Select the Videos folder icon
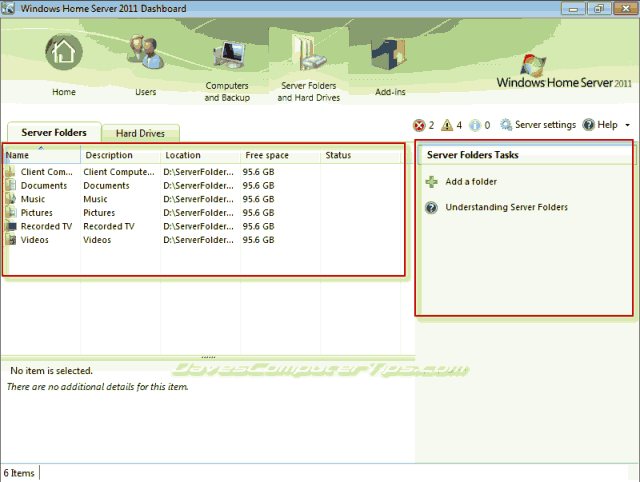The height and width of the screenshot is (482, 640). (x=11, y=240)
